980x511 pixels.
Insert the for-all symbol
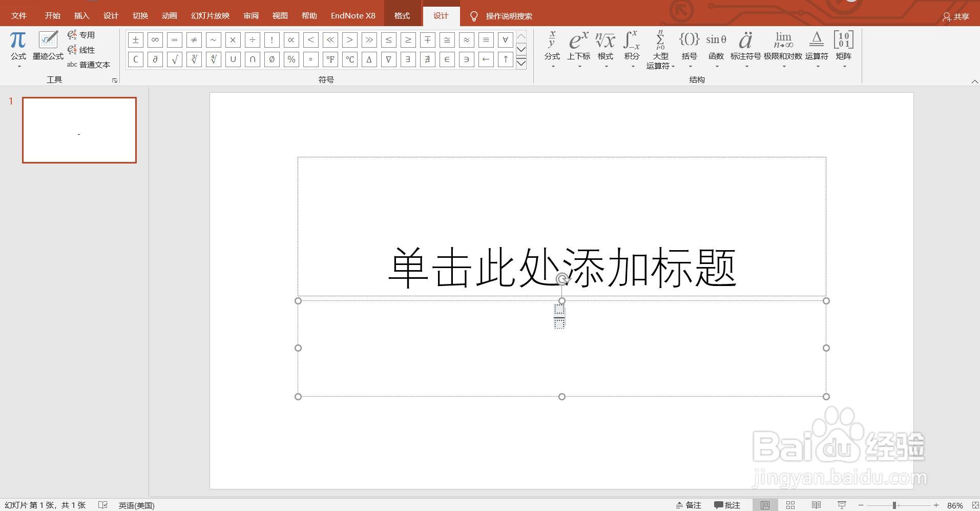[x=506, y=39]
